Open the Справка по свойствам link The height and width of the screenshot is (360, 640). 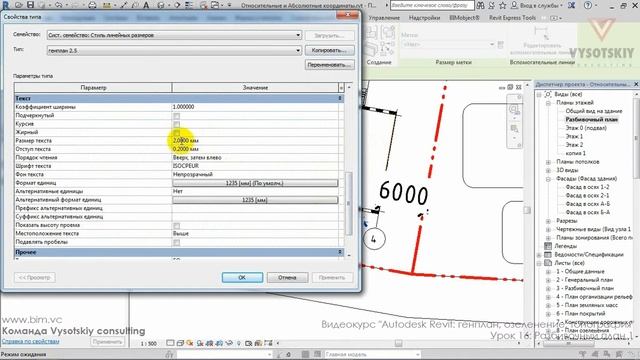(x=31, y=341)
